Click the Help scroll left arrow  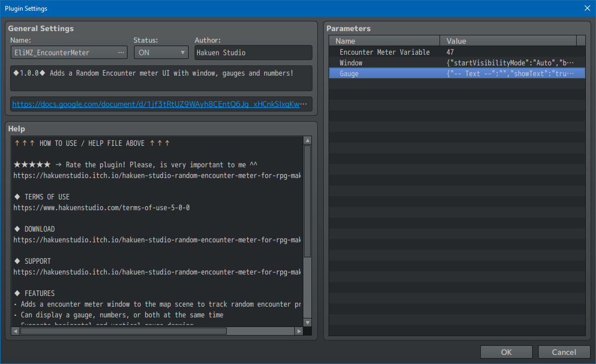(x=16, y=331)
